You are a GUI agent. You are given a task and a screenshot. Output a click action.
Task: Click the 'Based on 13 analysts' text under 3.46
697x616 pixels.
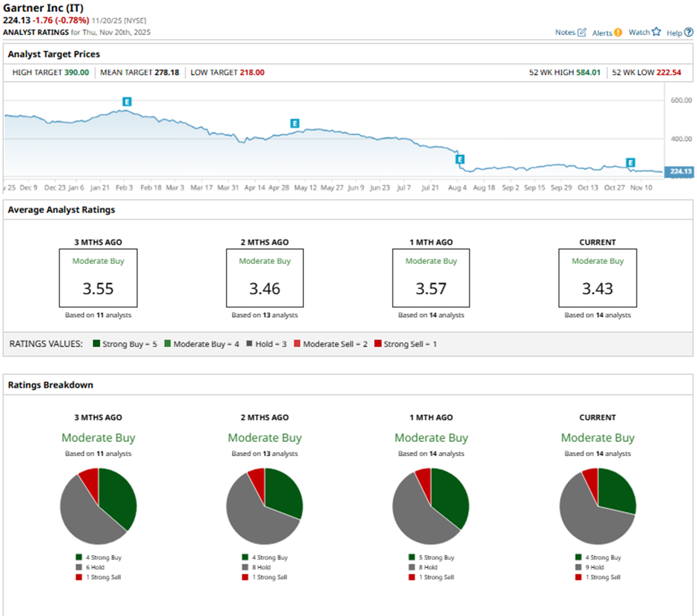pyautogui.click(x=265, y=315)
